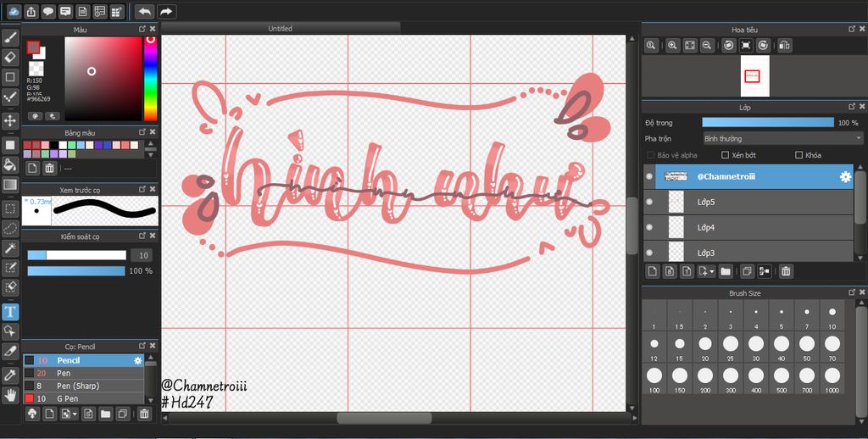Image resolution: width=868 pixels, height=439 pixels.
Task: Flip canvas view in Navigator panel
Action: 784,46
